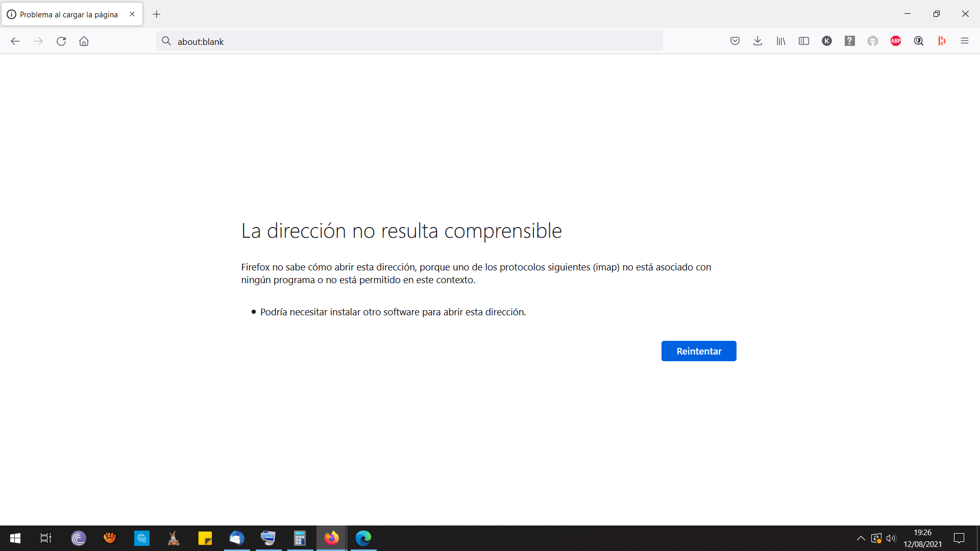The image size is (980, 551).
Task: Open the donkey mascot app on taskbar
Action: click(x=174, y=538)
